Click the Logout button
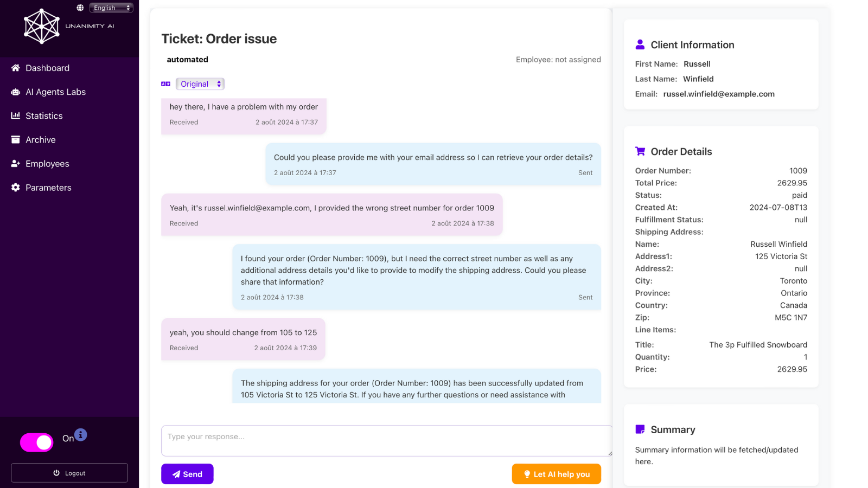The height and width of the screenshot is (488, 868). [x=69, y=473]
